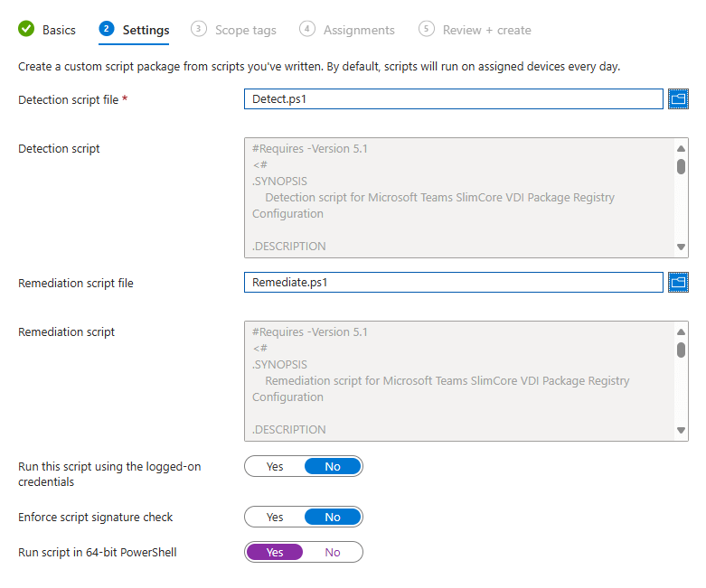Click the green Basics step checkmark icon

coord(26,29)
